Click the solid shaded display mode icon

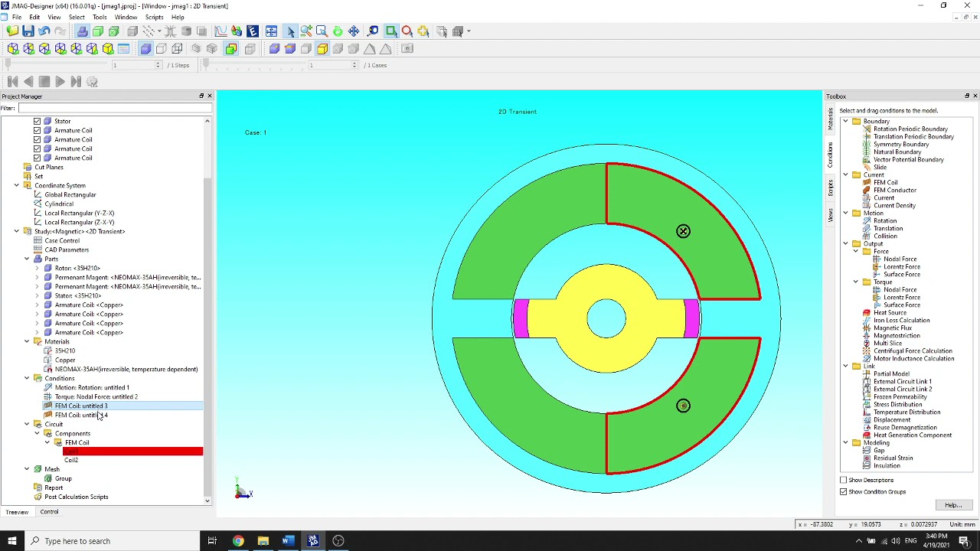click(x=145, y=49)
